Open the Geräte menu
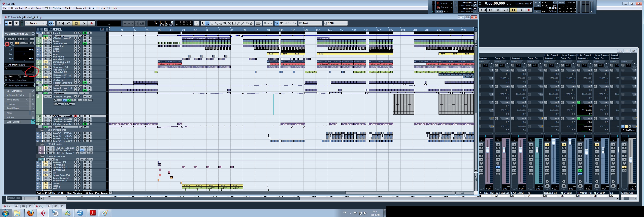644x217 pixels. pyautogui.click(x=92, y=8)
